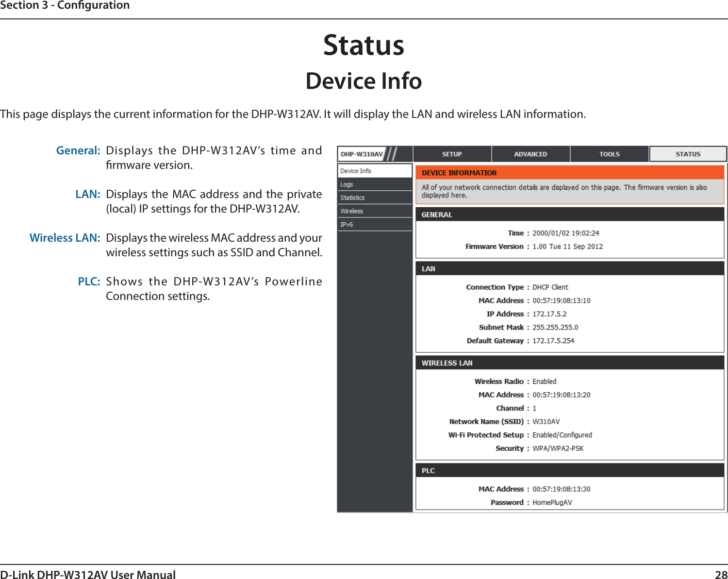Click the HomePlugAV password value
The height and width of the screenshot is (579, 728).
point(552,502)
